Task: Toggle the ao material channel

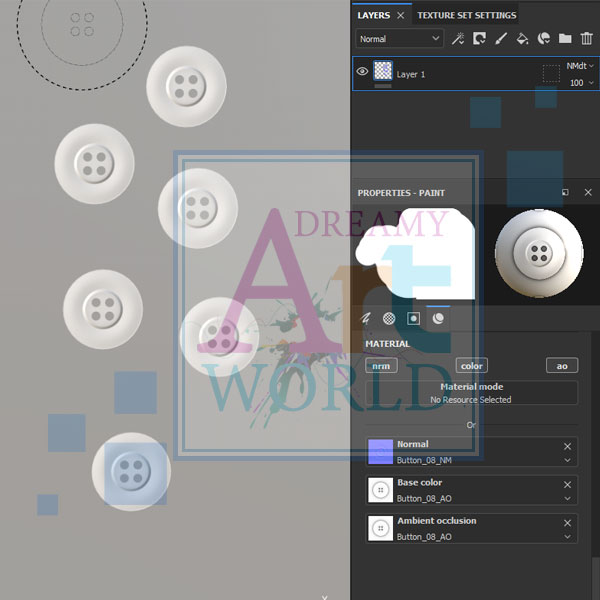Action: pyautogui.click(x=561, y=366)
